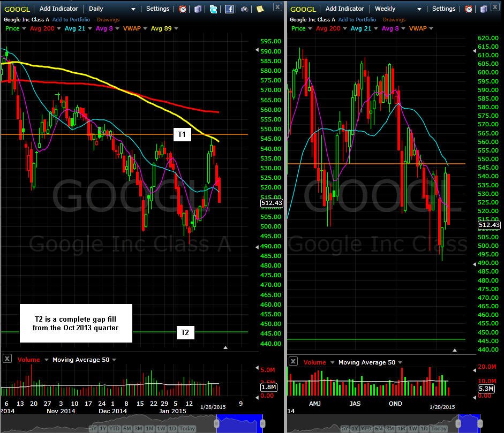Click the GOOGL ticker symbol on Daily chart
Screen dimensions: 504x433
pyautogui.click(x=17, y=9)
